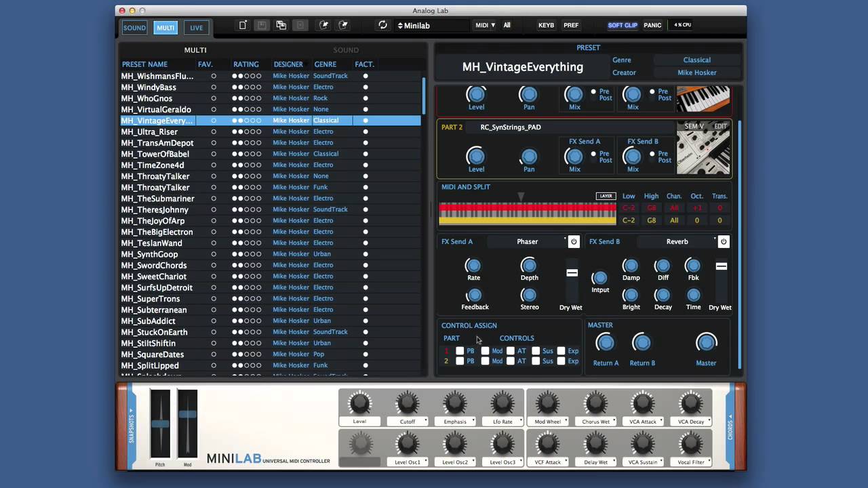
Task: Click the Return A master knob
Action: pyautogui.click(x=606, y=343)
